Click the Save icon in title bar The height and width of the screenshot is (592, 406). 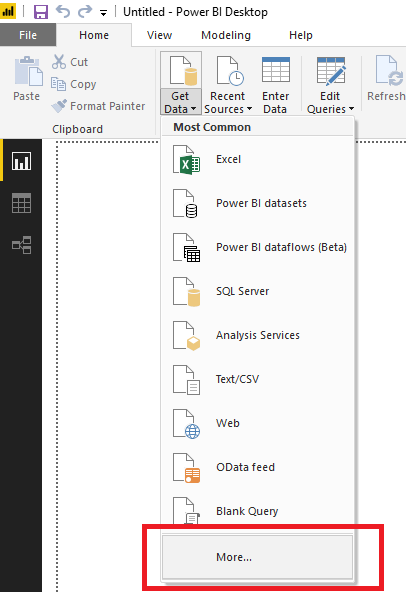[41, 12]
